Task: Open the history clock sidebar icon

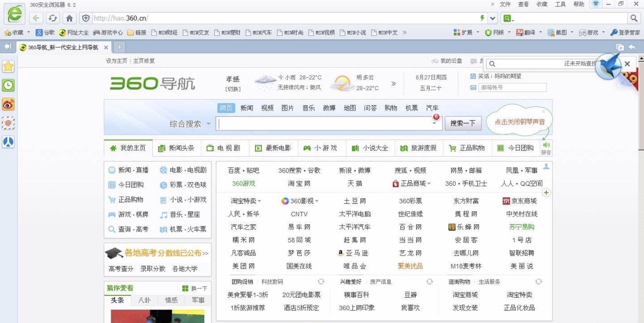Action: [8, 85]
